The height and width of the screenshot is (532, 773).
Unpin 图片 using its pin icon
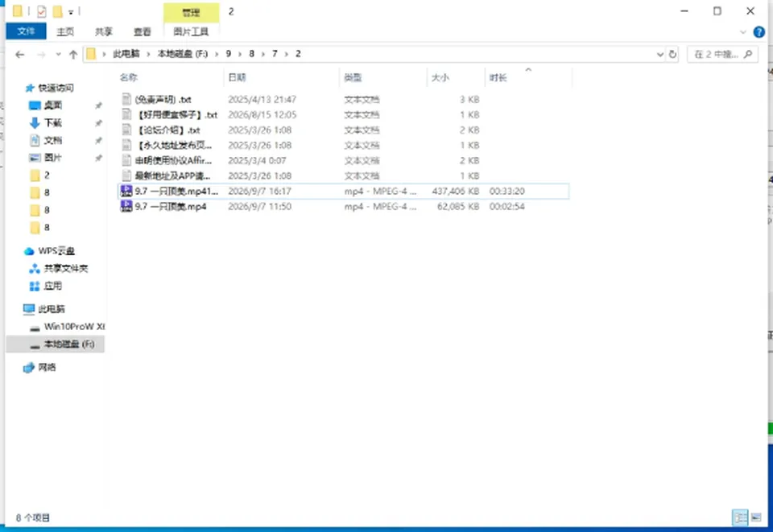[x=98, y=158]
